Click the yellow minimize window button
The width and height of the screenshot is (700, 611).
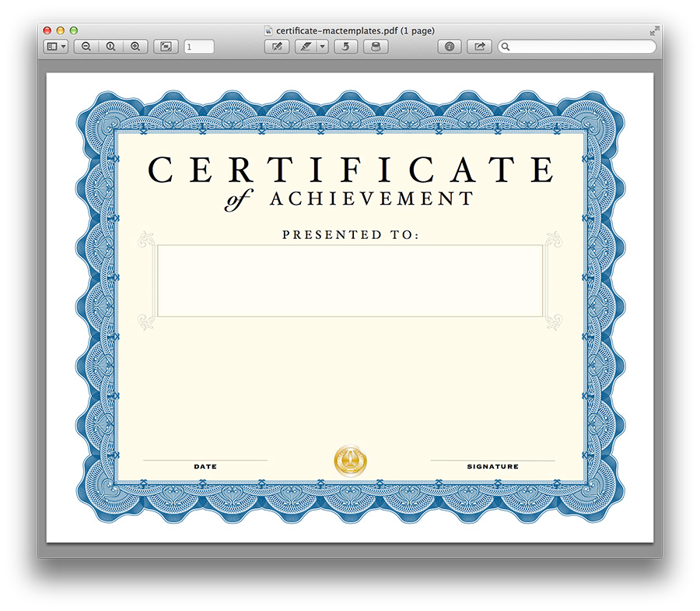[60, 30]
